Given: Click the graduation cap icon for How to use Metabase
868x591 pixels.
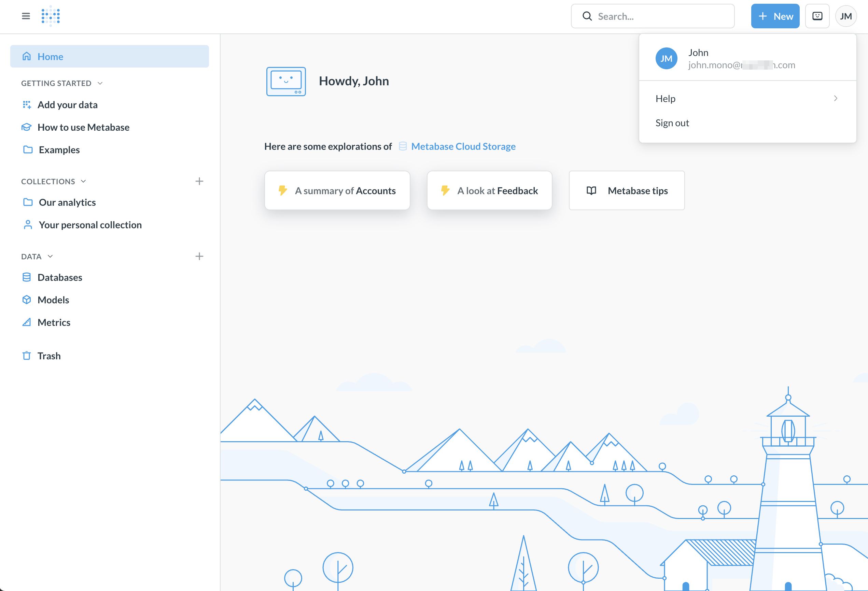Looking at the screenshot, I should [x=27, y=127].
